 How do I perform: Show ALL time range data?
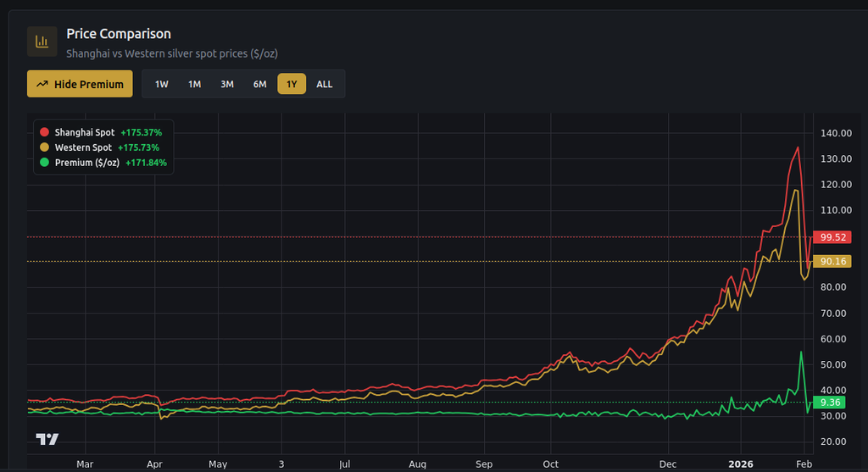[x=325, y=84]
